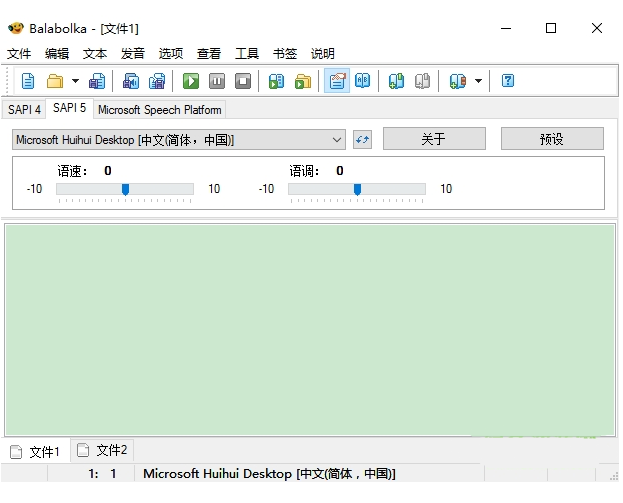Close the Balabolka window
Screen dimensions: 623x503
pos(597,28)
